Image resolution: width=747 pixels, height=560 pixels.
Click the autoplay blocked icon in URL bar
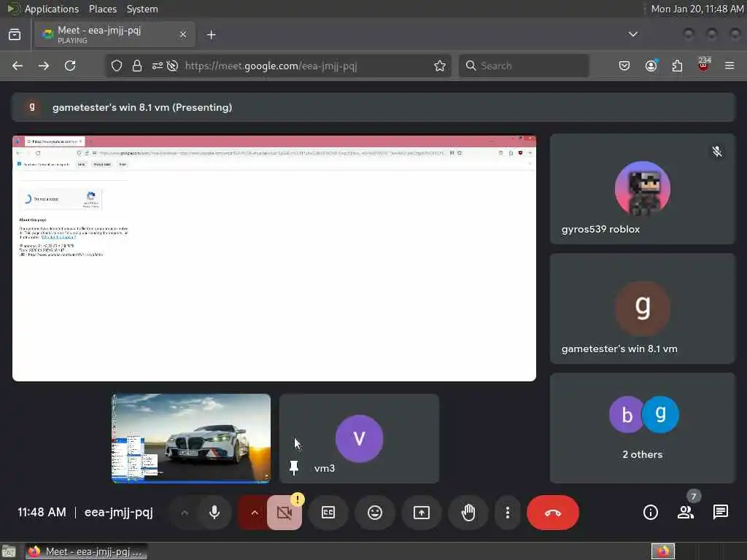pos(172,66)
